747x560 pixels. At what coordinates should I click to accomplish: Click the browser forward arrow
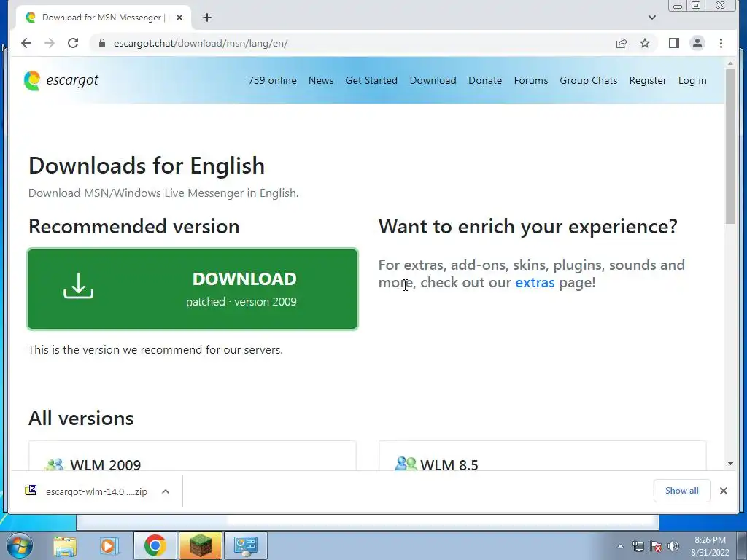[x=50, y=43]
